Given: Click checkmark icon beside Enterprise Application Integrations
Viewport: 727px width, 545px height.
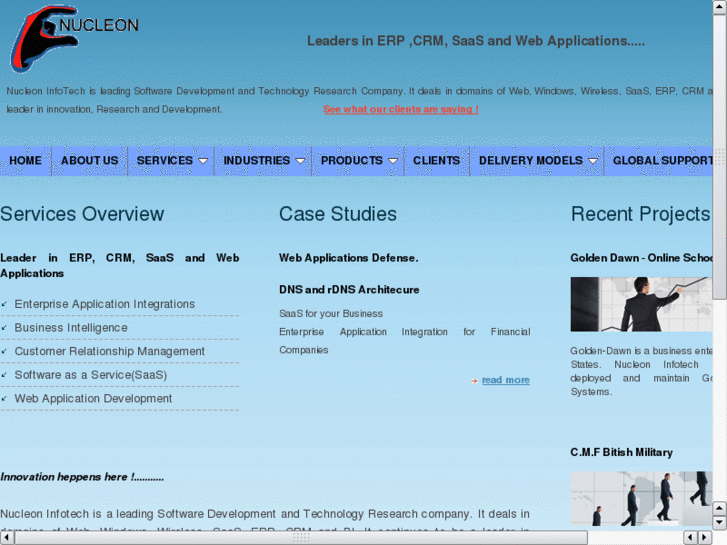Looking at the screenshot, I should coord(4,304).
